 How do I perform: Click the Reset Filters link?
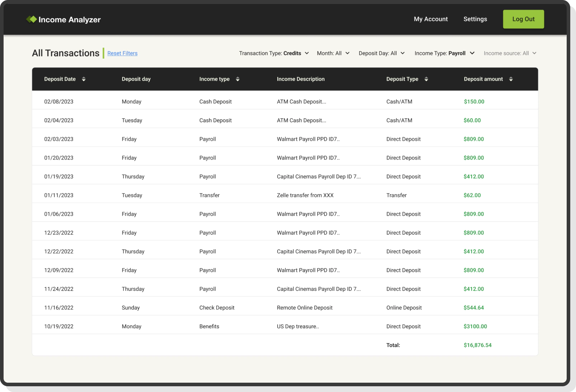[x=122, y=53]
